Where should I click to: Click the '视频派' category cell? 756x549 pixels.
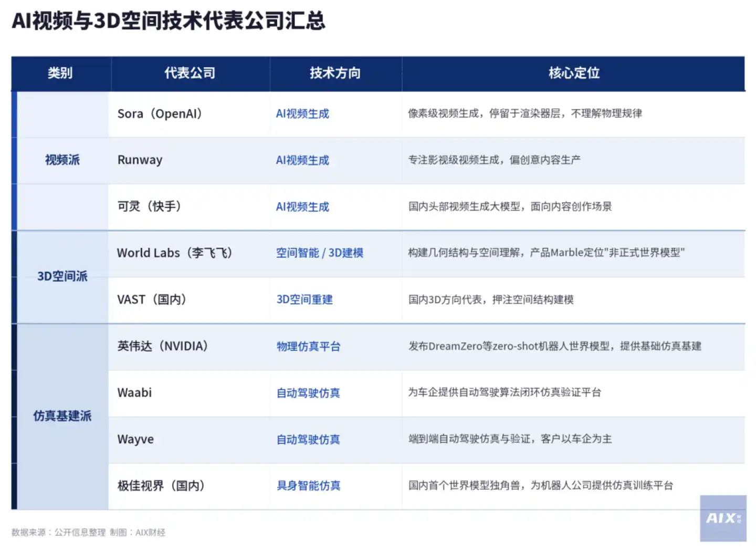(x=62, y=160)
